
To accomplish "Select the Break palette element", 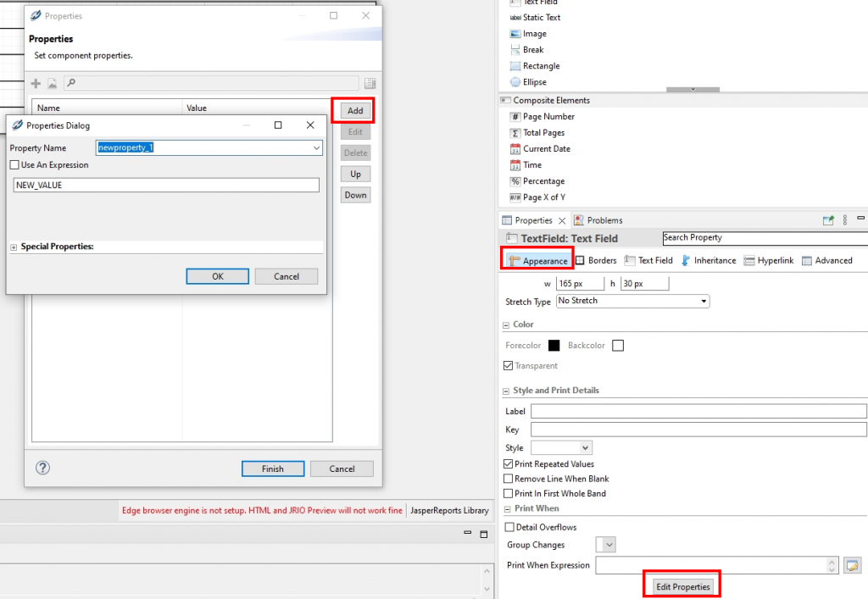I will tap(526, 50).
